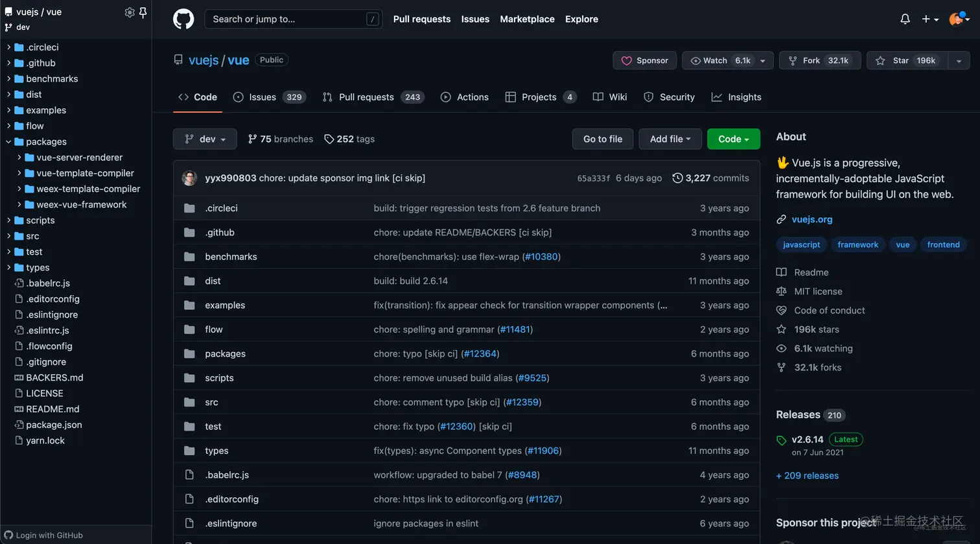
Task: Open MIT license link
Action: tap(818, 291)
